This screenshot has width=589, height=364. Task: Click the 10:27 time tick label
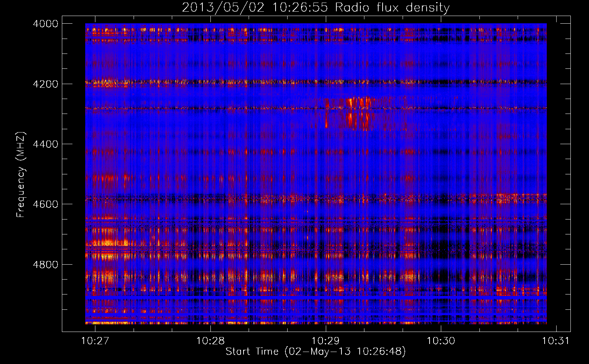(x=95, y=341)
